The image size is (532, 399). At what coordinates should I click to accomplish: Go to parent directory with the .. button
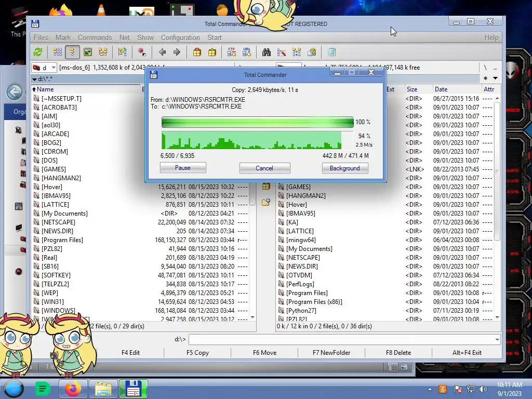(x=495, y=68)
